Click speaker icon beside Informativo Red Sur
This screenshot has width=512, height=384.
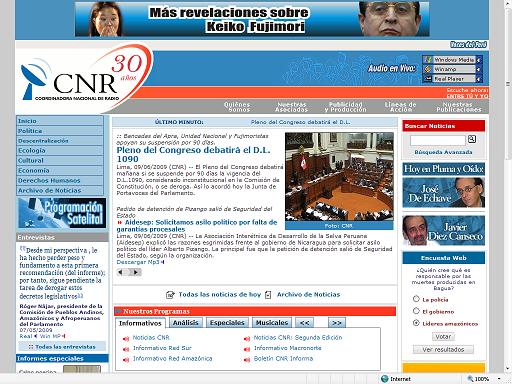point(126,349)
